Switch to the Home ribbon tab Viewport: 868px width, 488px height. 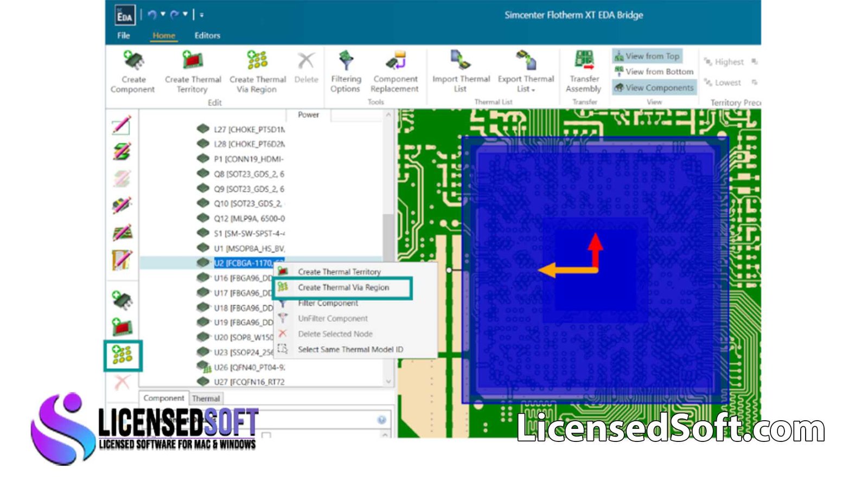coord(164,35)
